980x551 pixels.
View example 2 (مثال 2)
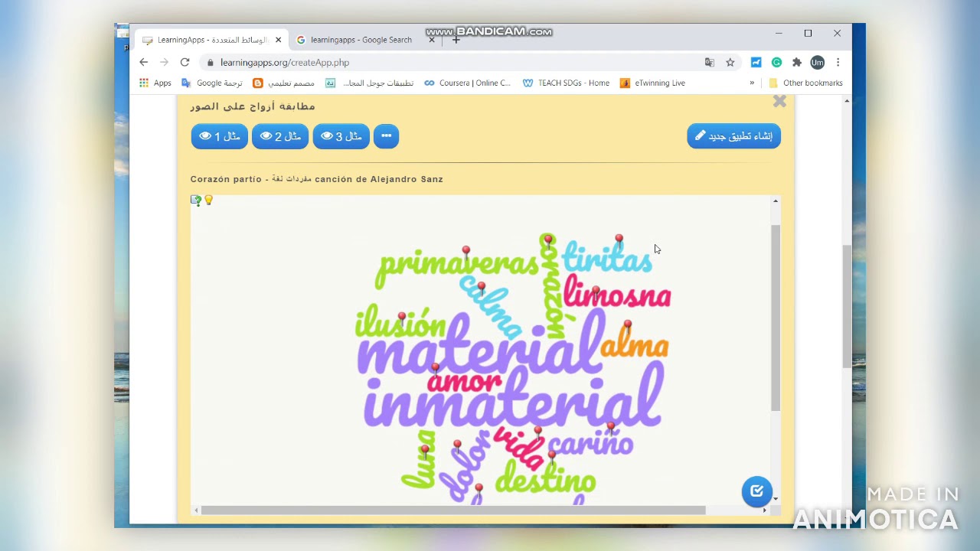coord(280,136)
